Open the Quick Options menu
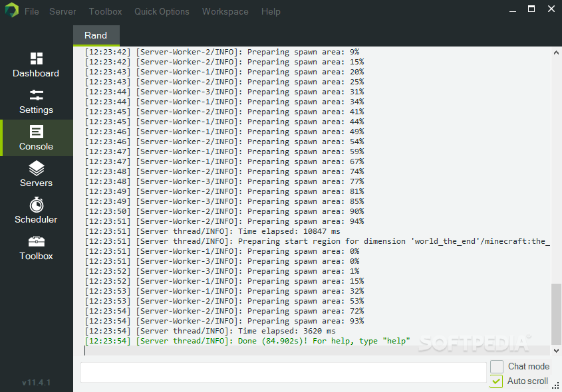562x392 pixels. [162, 11]
